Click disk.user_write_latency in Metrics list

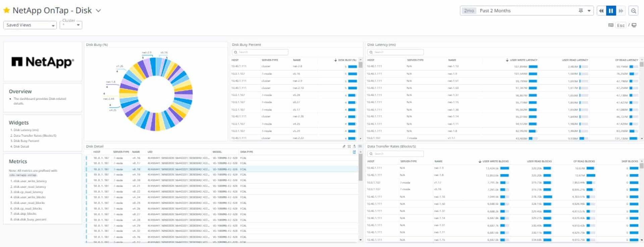(30, 181)
